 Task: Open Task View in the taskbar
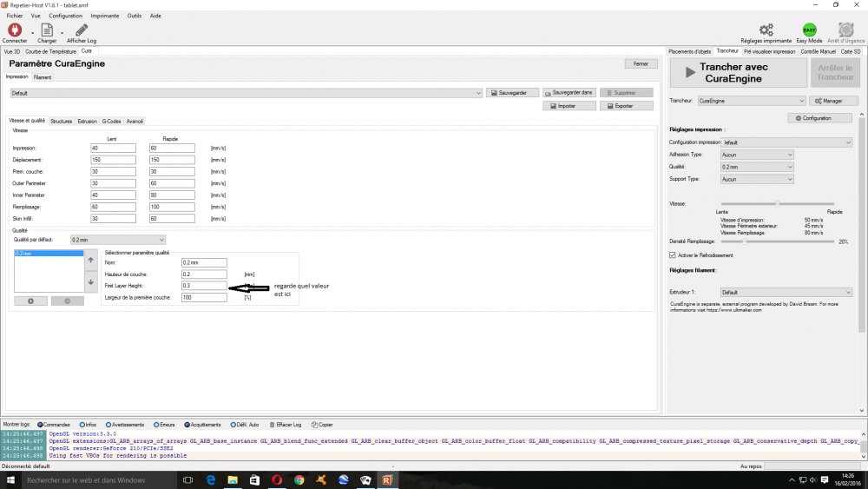tap(188, 480)
